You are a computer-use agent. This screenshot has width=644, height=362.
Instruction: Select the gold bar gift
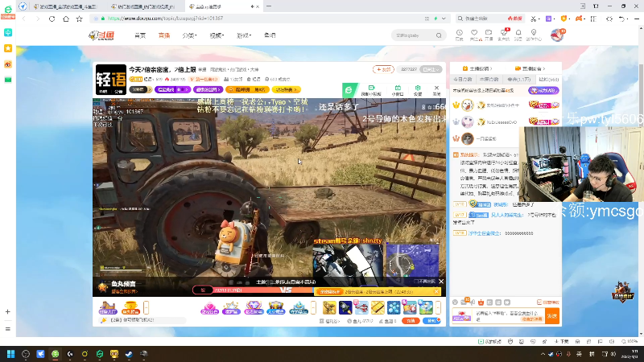pyautogui.click(x=378, y=307)
